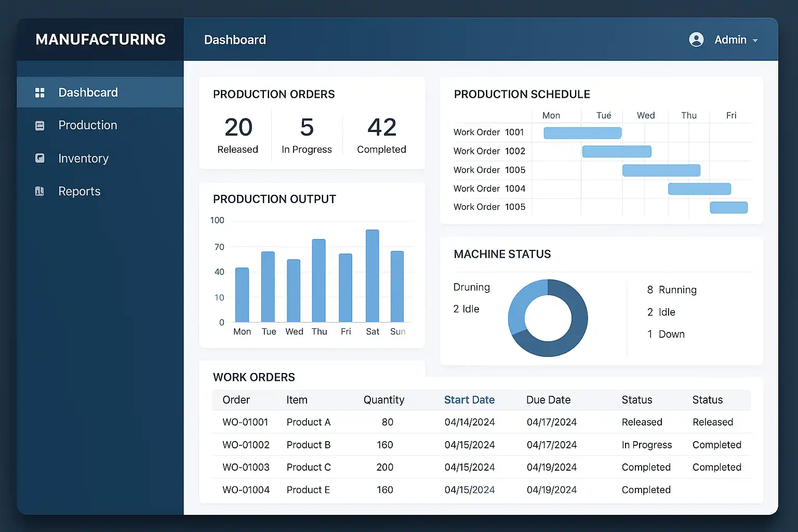Click the Machine Status donut chart

tap(548, 318)
